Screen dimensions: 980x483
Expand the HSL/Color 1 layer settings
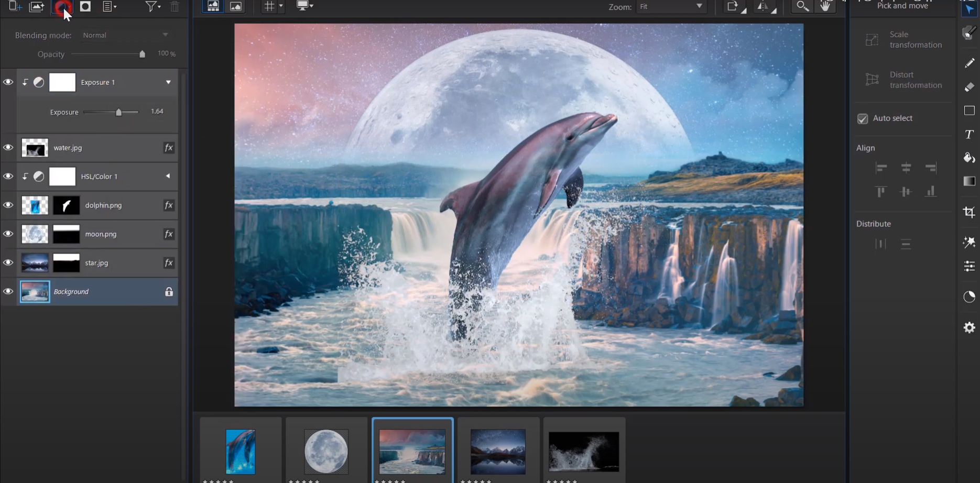(168, 177)
